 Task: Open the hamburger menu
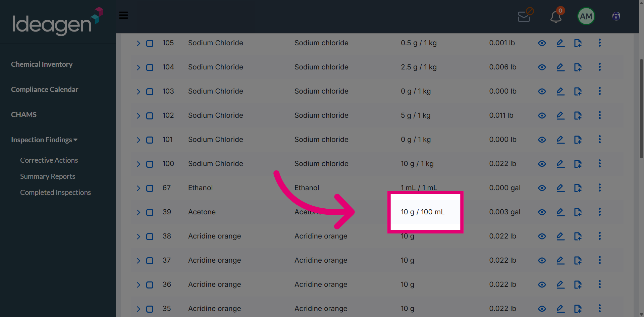pyautogui.click(x=123, y=15)
